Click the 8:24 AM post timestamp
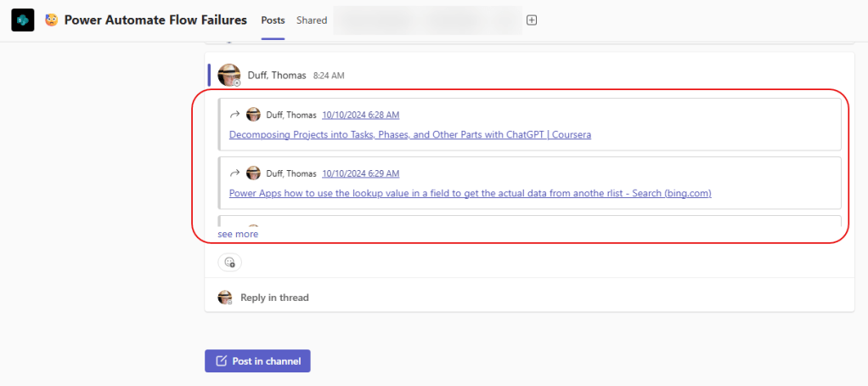This screenshot has height=386, width=868. 329,76
